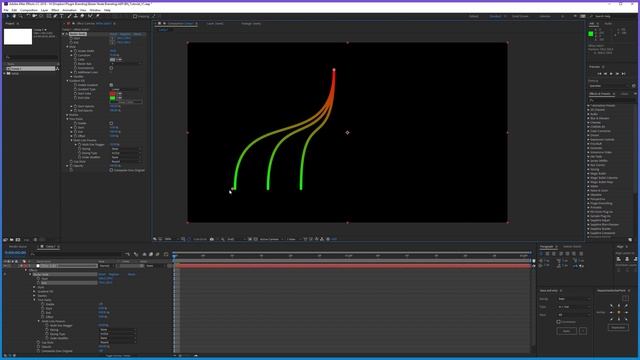Open the Composition menu
The width and height of the screenshot is (640, 360).
coord(29,10)
